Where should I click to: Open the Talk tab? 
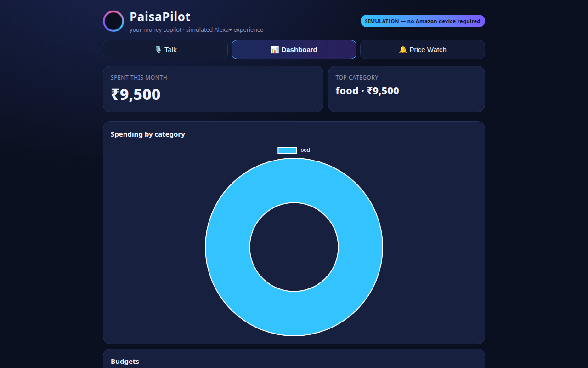pyautogui.click(x=165, y=50)
